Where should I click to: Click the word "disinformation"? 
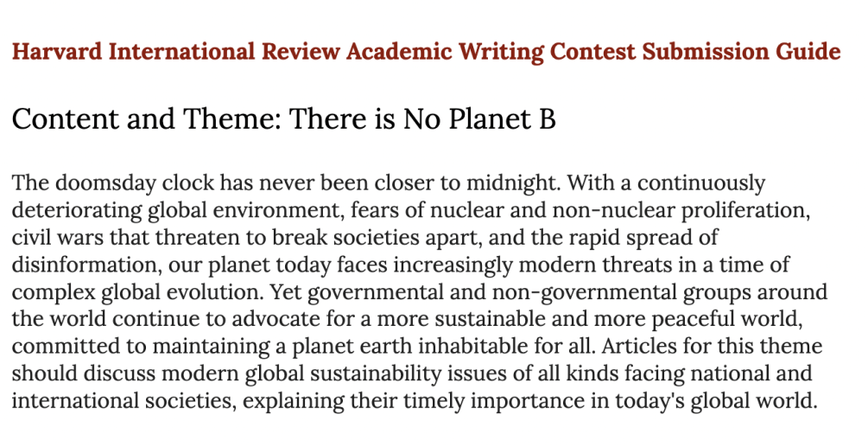(x=86, y=265)
